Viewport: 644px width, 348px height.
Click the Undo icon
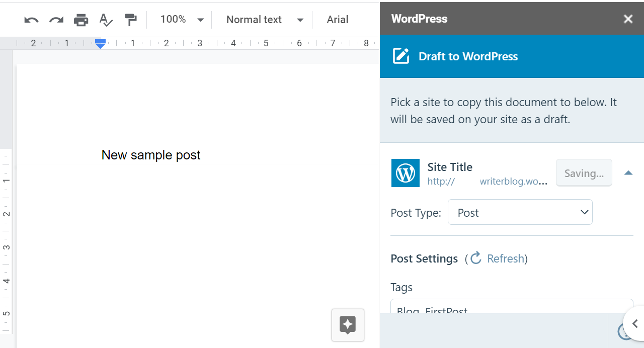[x=30, y=19]
